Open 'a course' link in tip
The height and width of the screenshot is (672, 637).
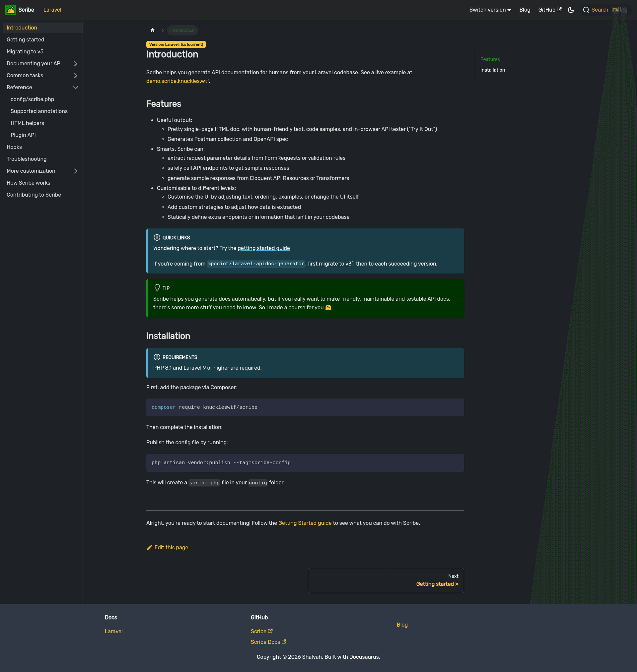[x=294, y=307]
